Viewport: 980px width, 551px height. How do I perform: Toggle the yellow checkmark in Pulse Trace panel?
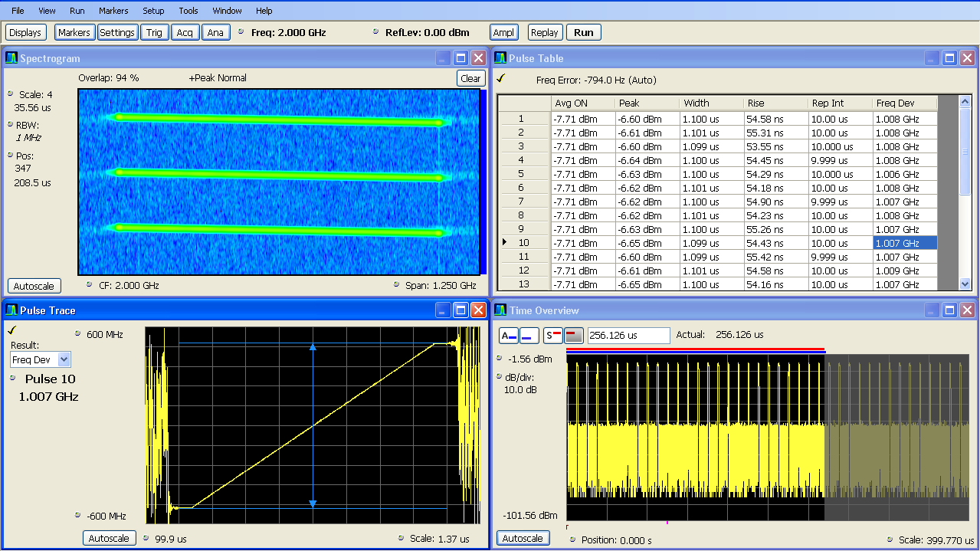click(11, 330)
